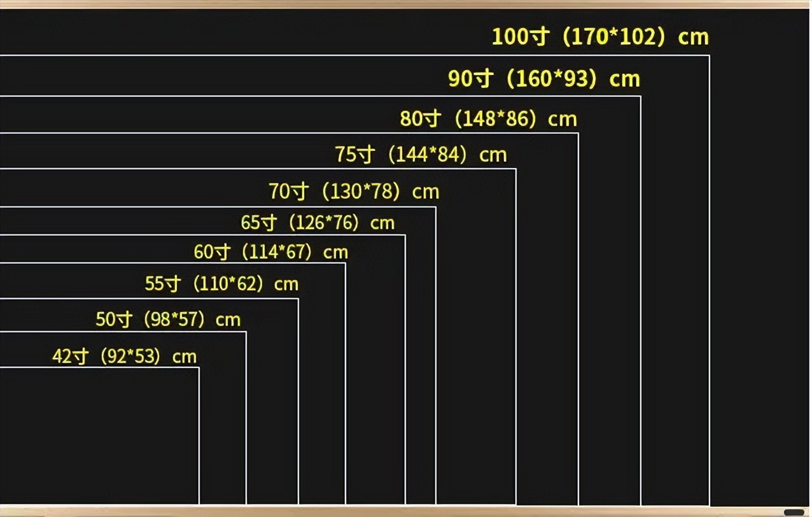Click top-right corner of 55寸 outline
Screen dimensions: 812x517
(x=298, y=299)
